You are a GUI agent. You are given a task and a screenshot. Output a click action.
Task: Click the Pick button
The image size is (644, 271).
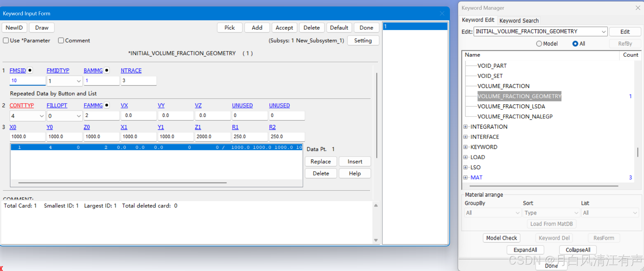[230, 28]
